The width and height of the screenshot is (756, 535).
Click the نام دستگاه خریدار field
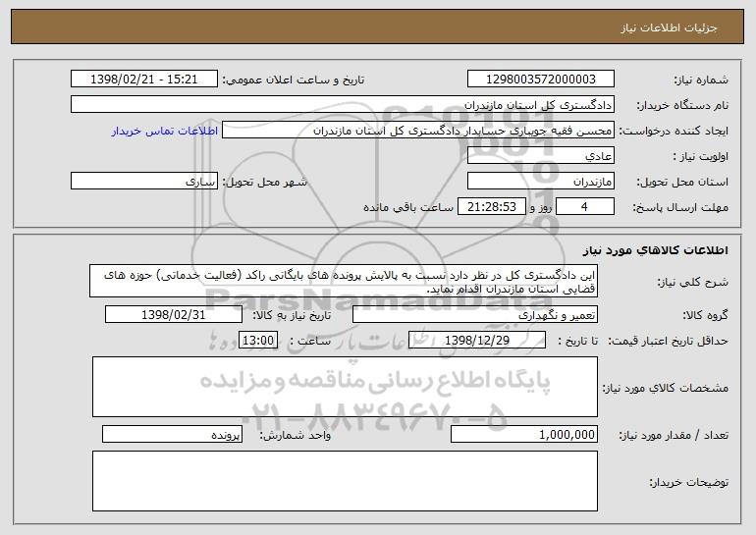click(343, 105)
